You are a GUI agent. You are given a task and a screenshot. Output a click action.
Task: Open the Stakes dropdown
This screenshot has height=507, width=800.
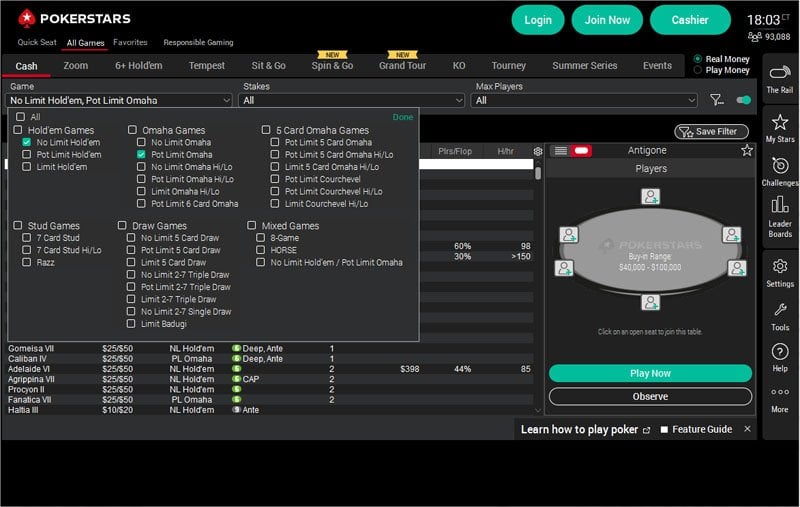tap(352, 100)
